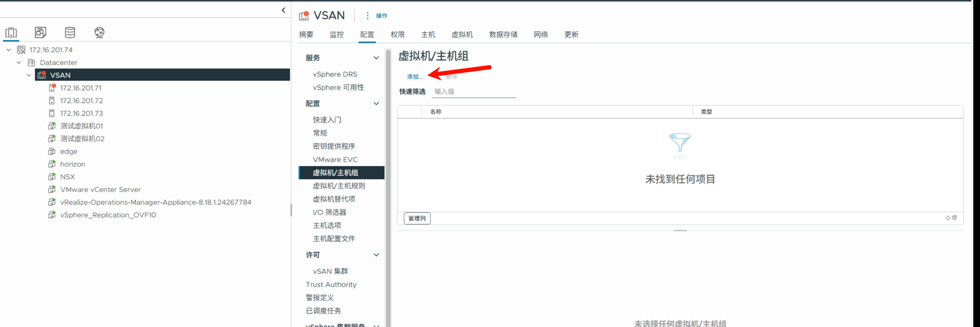The width and height of the screenshot is (980, 327).
Task: Click the VSAN cluster icon in page header
Action: pos(304,16)
